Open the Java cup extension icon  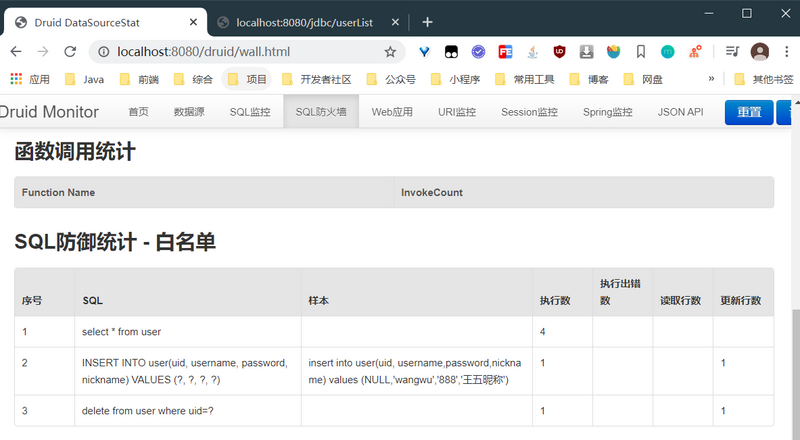tap(533, 52)
